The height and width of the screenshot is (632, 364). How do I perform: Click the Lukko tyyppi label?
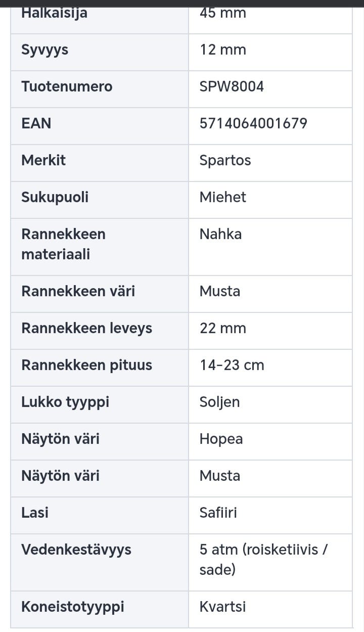click(x=65, y=402)
